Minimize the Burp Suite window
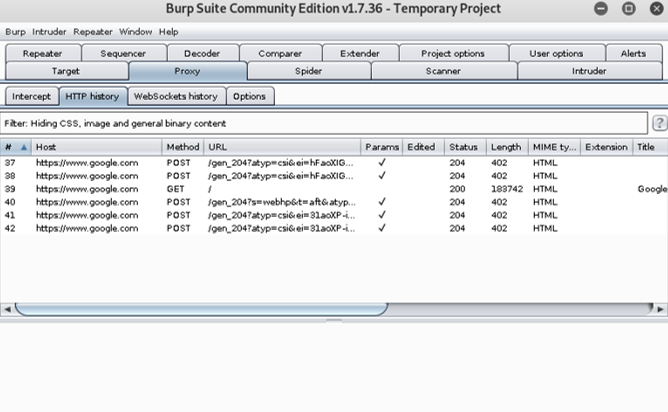 pos(601,9)
